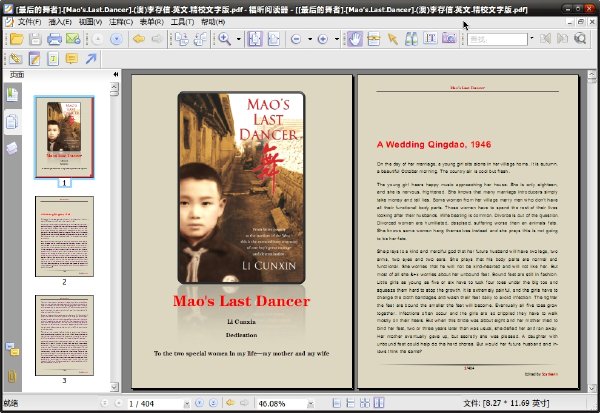Collapse the pages side panel
Image resolution: width=600 pixels, height=413 pixels.
pyautogui.click(x=116, y=75)
